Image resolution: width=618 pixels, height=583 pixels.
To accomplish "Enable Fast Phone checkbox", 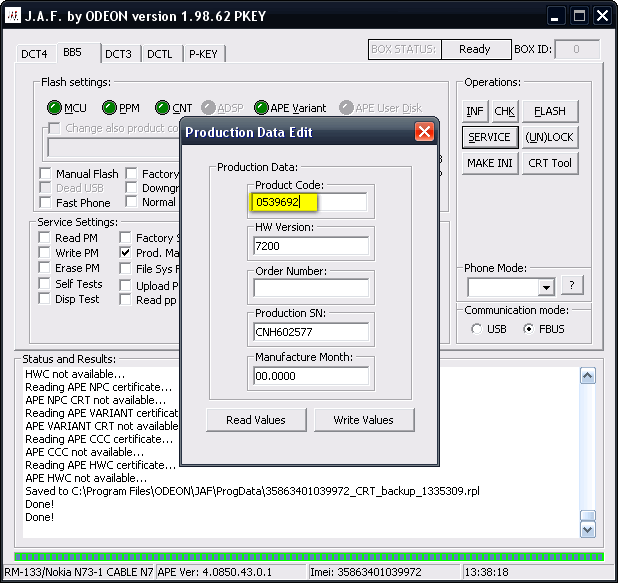I will (x=45, y=202).
